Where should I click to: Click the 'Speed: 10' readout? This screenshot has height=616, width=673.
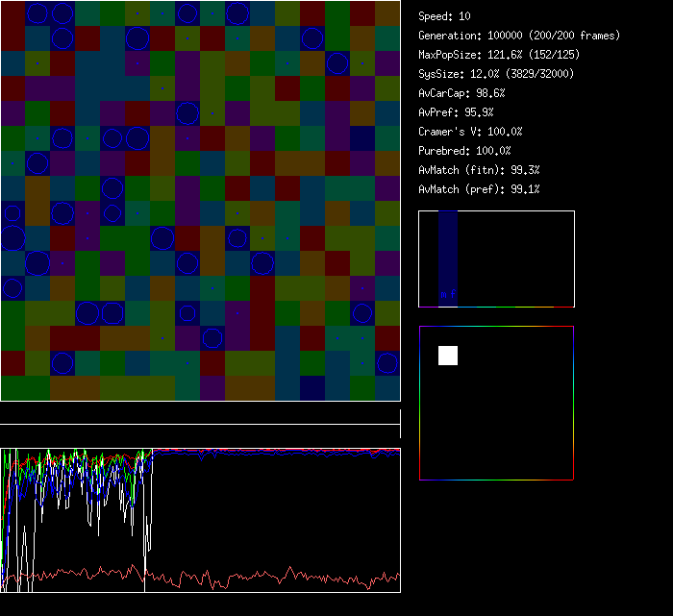[445, 16]
